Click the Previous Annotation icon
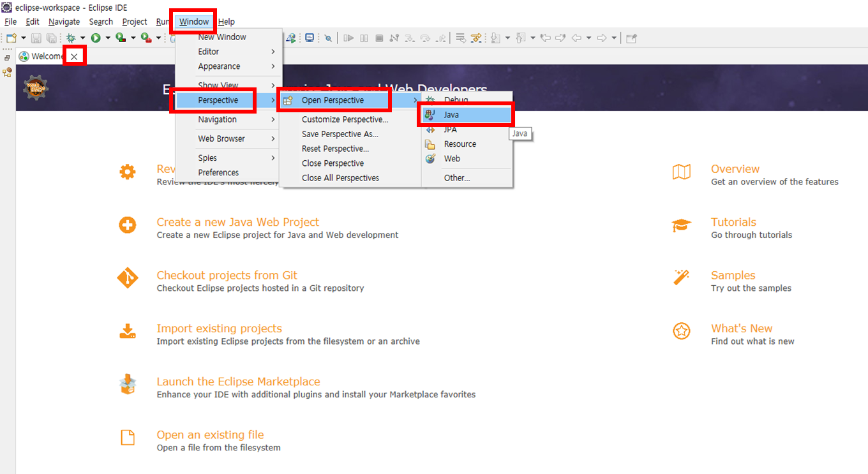The image size is (868, 474). click(520, 38)
